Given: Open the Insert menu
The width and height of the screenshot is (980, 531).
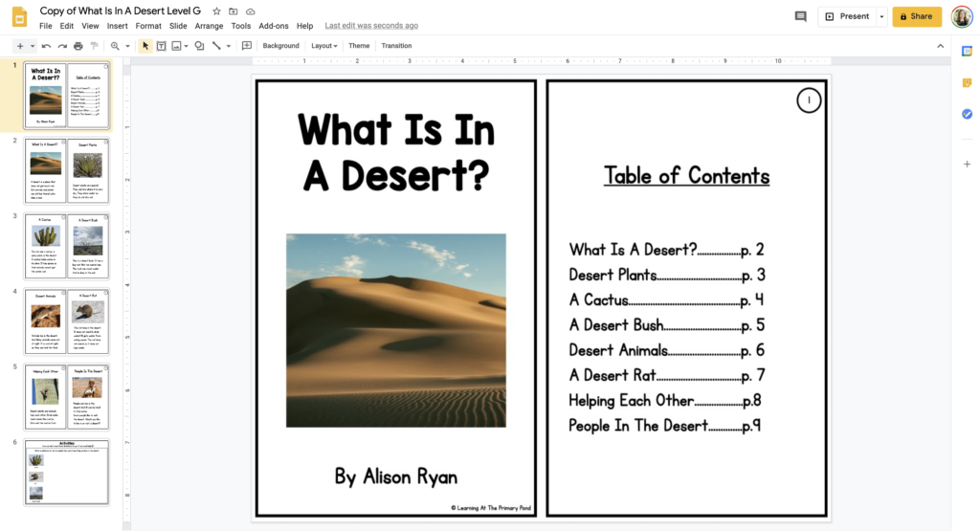Looking at the screenshot, I should click(x=117, y=26).
